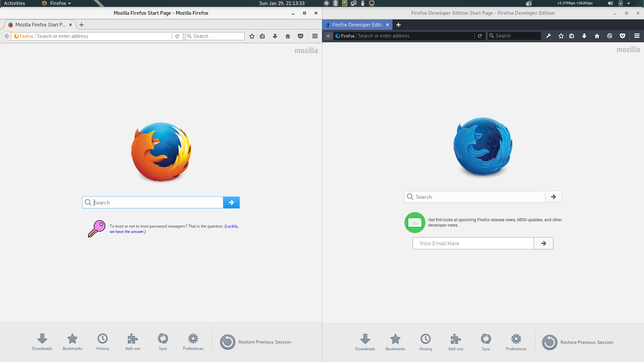Open new tab in left Firefox window

click(82, 25)
